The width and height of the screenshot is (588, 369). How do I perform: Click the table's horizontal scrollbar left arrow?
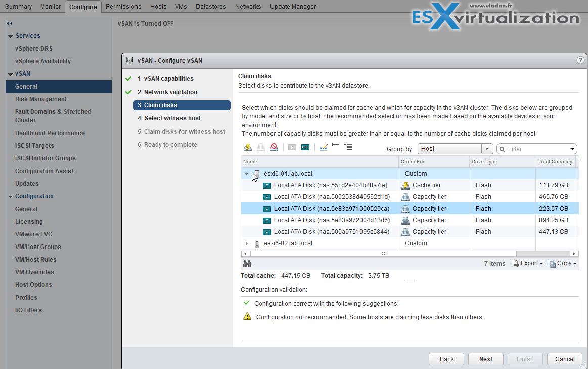coord(245,254)
